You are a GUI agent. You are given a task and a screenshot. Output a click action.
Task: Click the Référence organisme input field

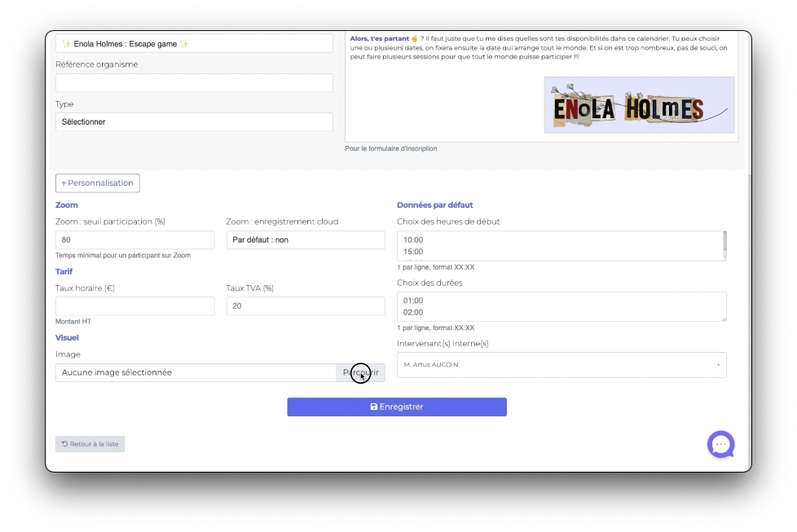(194, 82)
